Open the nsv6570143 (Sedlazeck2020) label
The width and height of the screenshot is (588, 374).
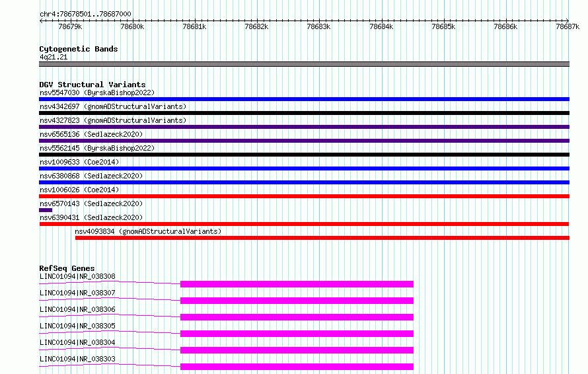91,204
